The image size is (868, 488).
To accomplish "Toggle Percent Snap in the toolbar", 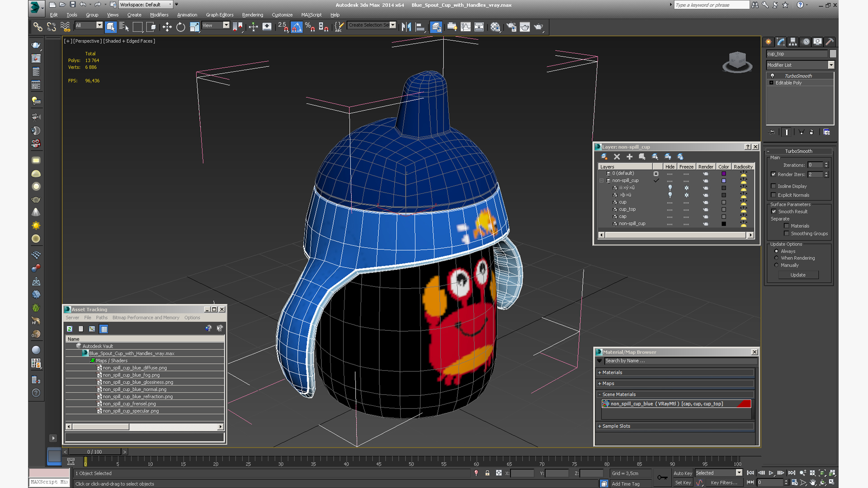I will pyautogui.click(x=310, y=27).
